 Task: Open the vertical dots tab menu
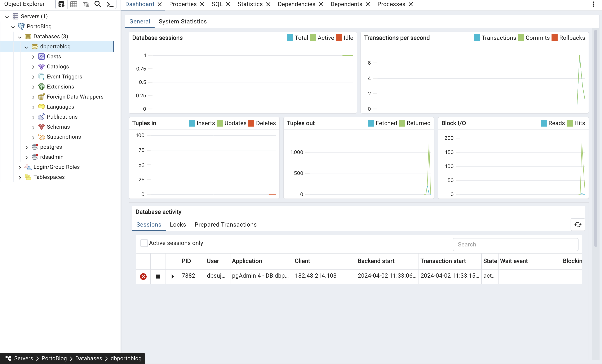(x=593, y=4)
